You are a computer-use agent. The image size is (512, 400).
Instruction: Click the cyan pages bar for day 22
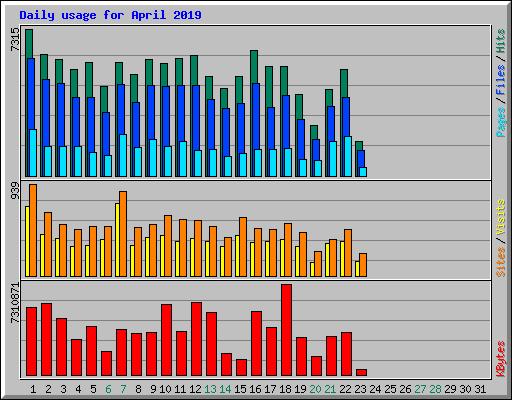pos(348,156)
